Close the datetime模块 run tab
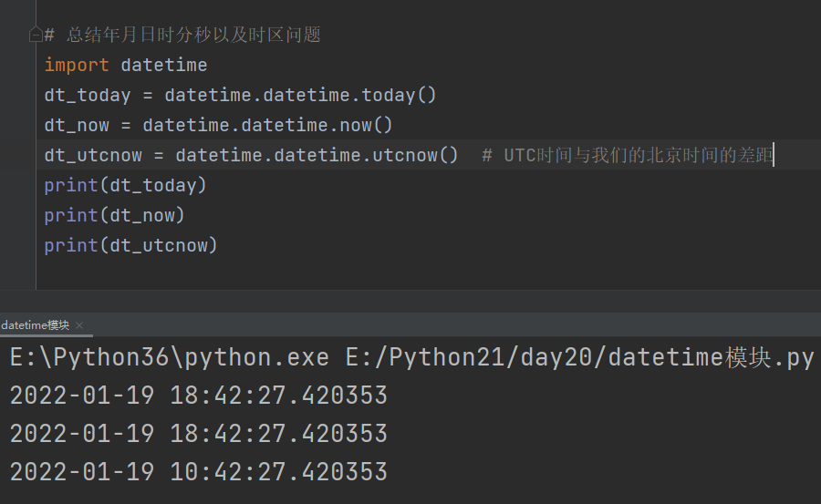This screenshot has width=821, height=504. [79, 325]
